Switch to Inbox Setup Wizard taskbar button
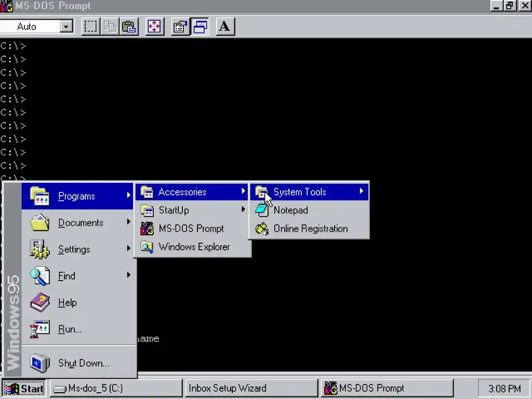The width and height of the screenshot is (532, 399). (x=251, y=388)
